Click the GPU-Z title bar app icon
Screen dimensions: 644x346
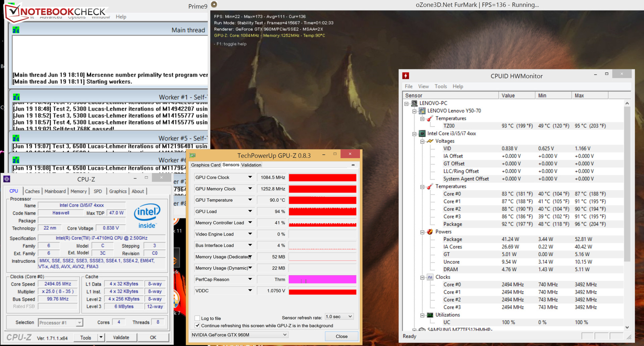coord(193,155)
